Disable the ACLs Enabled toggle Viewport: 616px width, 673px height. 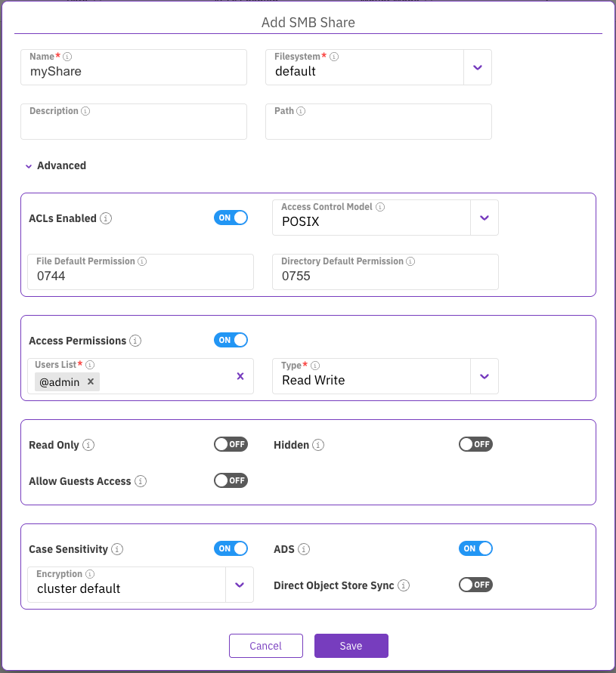[231, 218]
